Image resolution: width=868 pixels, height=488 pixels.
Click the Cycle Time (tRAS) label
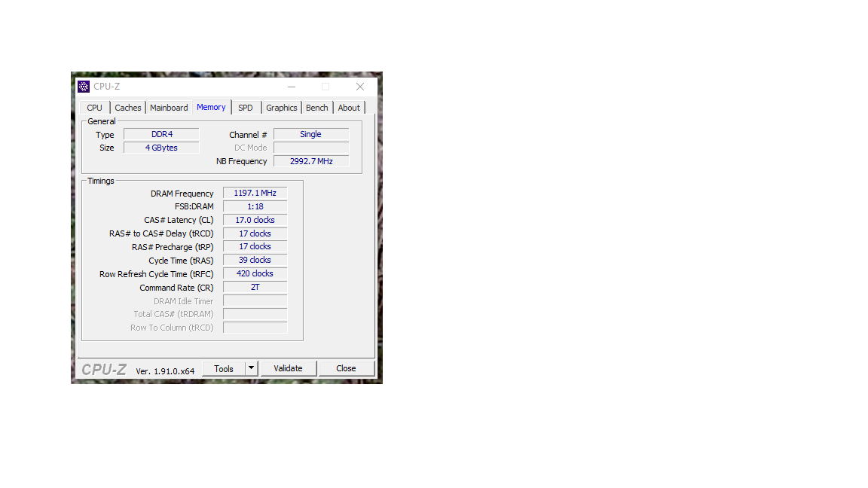[181, 261]
